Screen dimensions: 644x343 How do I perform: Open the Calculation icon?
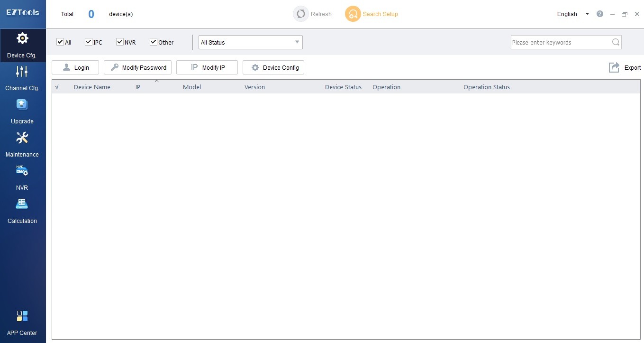point(22,204)
